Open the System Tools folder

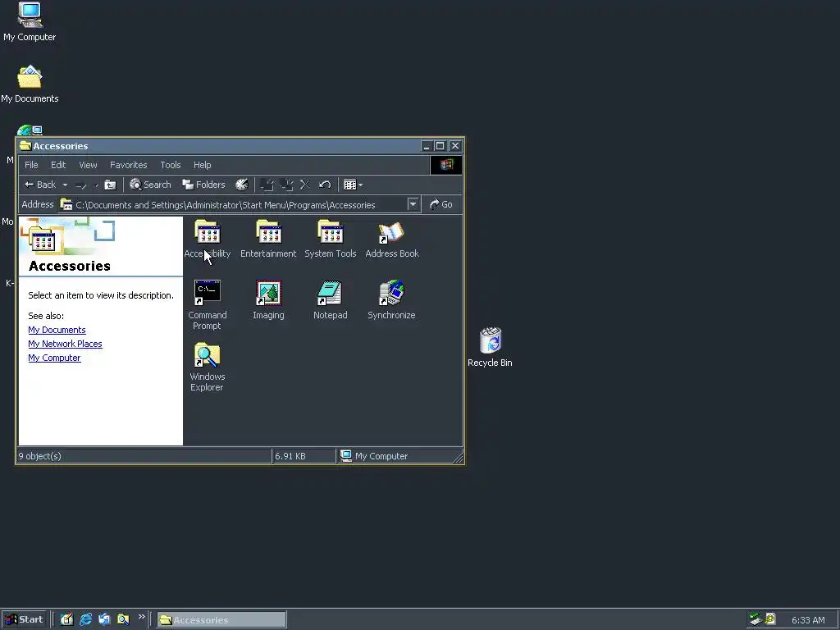tap(330, 239)
